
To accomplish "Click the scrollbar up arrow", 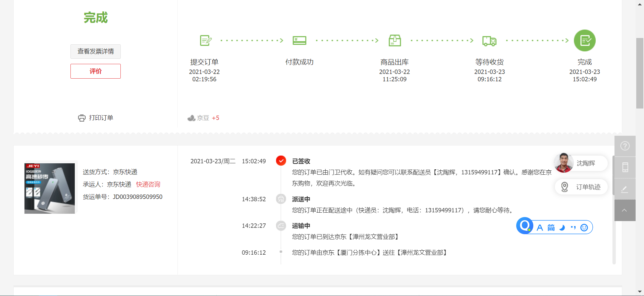I will pyautogui.click(x=640, y=4).
